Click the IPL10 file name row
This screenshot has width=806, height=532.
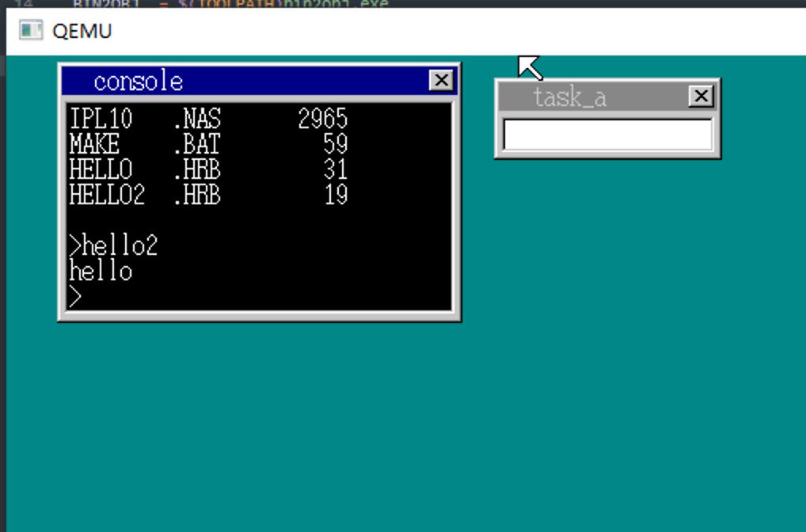point(209,119)
